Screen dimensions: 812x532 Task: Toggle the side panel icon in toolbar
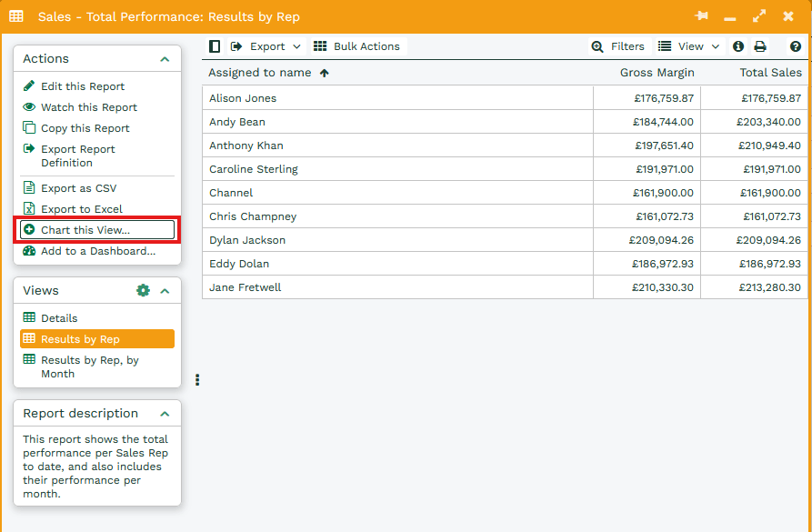[x=215, y=46]
